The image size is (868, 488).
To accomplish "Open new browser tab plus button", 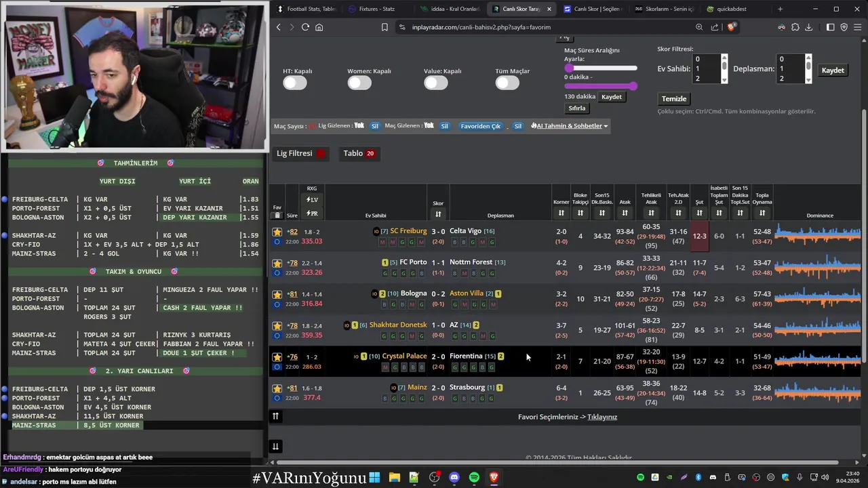I will [780, 9].
